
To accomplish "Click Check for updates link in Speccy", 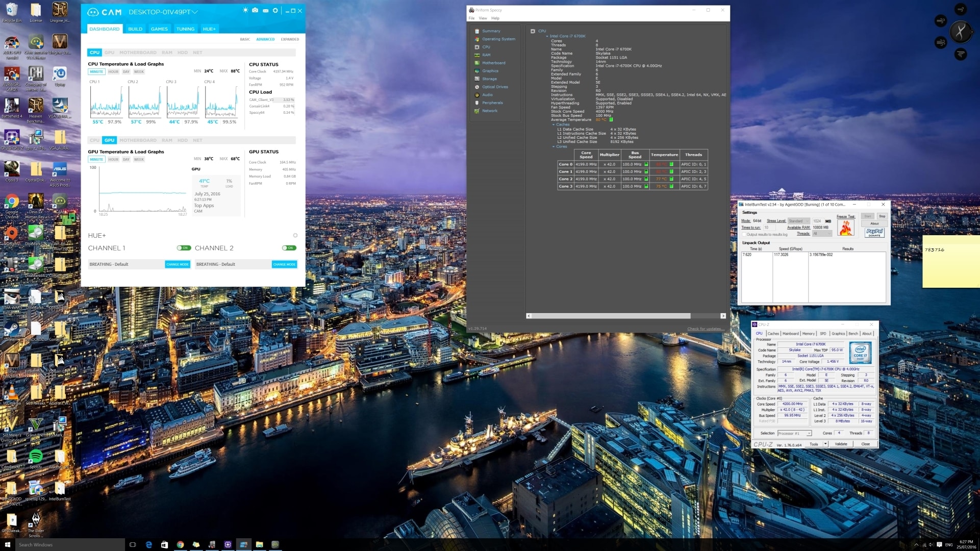I will tap(705, 329).
